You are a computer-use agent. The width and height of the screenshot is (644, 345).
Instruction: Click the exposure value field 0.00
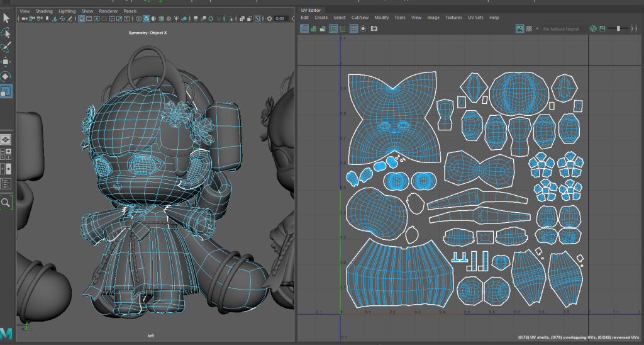281,18
